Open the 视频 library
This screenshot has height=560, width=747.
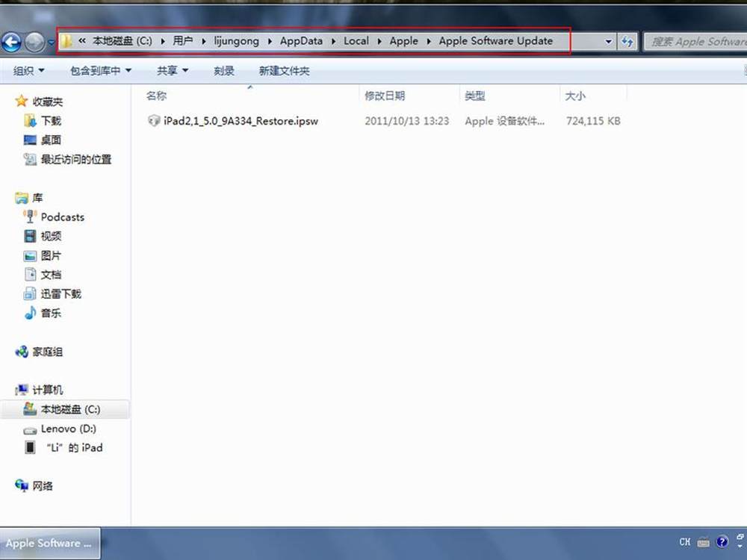pos(51,236)
